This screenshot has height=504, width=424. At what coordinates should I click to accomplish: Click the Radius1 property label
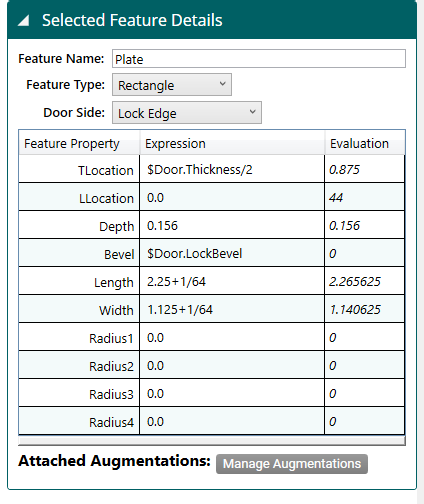click(111, 339)
